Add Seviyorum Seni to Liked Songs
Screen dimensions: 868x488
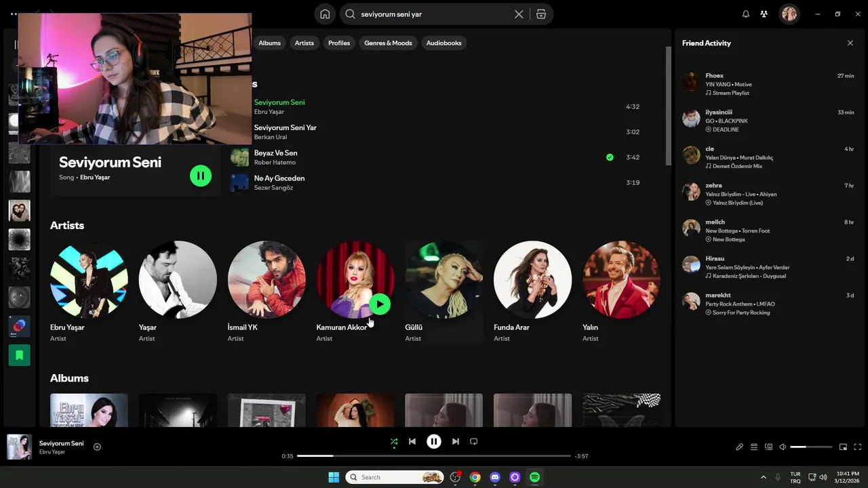(97, 447)
